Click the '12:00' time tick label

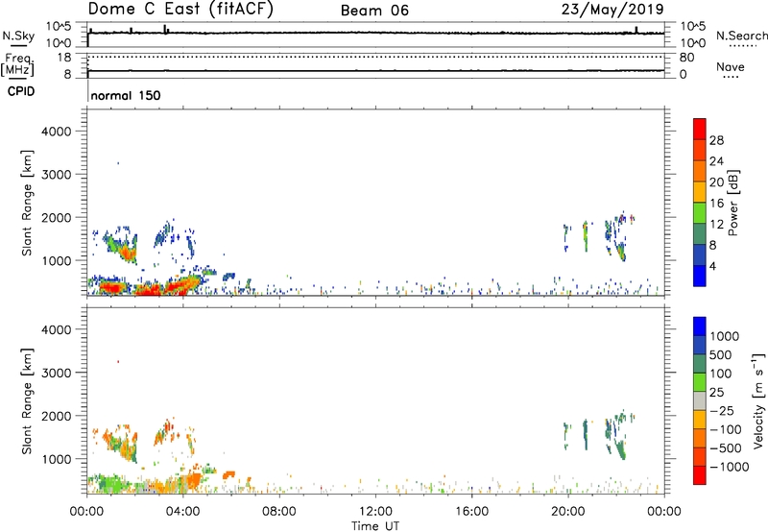tap(375, 512)
